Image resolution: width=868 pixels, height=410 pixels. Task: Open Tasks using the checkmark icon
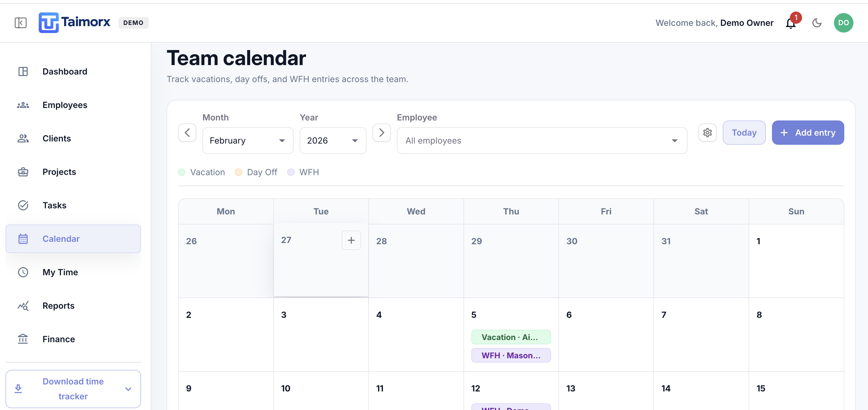click(22, 205)
